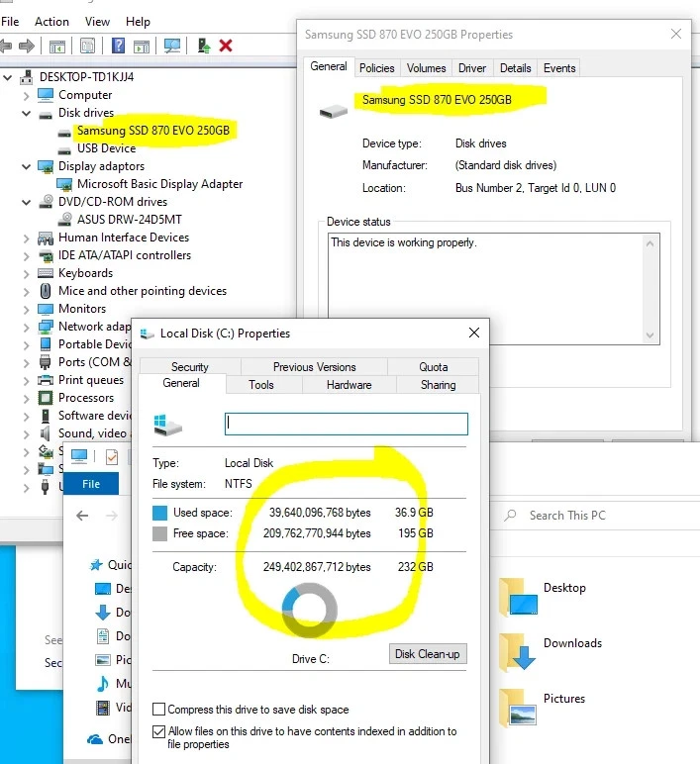
Task: Enable Compress this drive to save disk space
Action: pos(159,709)
